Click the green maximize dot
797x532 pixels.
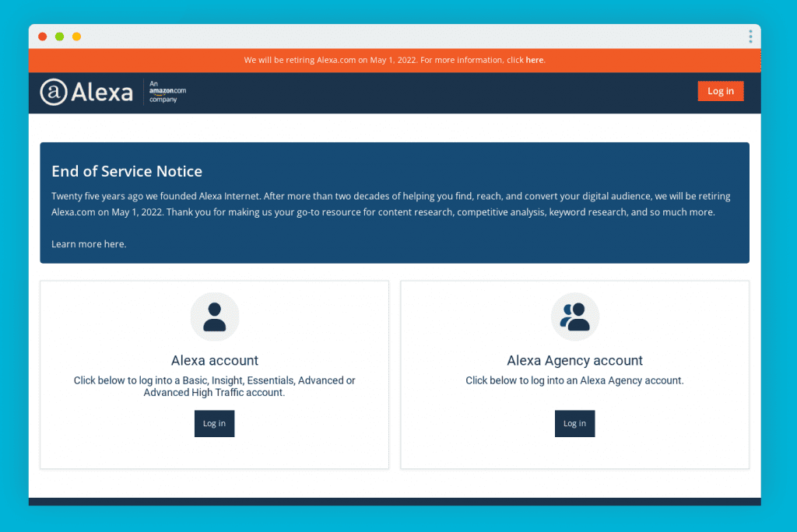coord(59,36)
